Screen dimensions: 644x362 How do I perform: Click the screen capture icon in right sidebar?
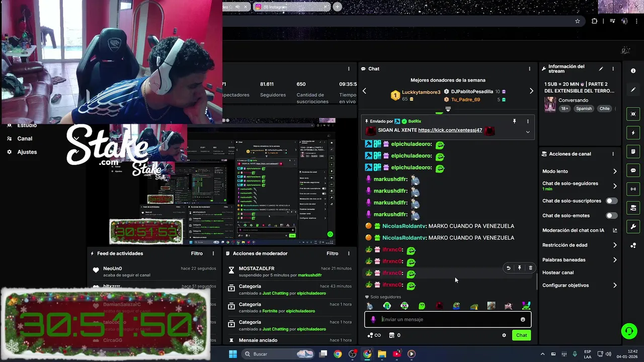(x=633, y=114)
